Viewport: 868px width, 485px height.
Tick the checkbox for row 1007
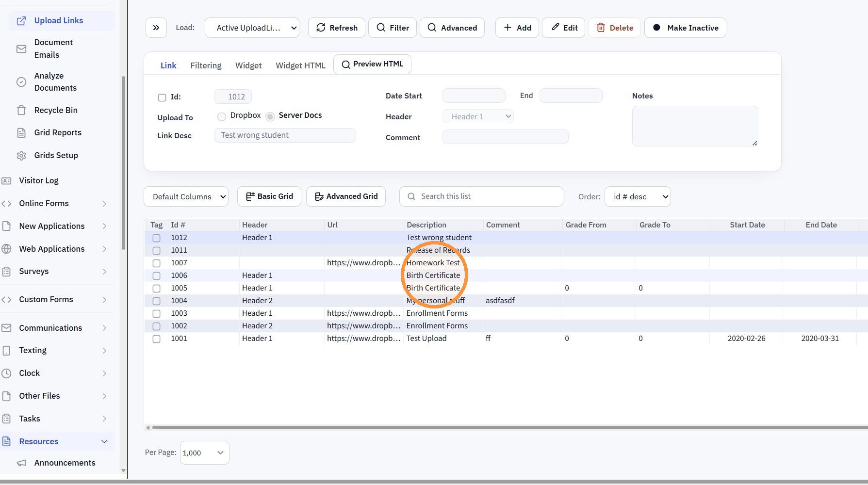[x=156, y=263]
